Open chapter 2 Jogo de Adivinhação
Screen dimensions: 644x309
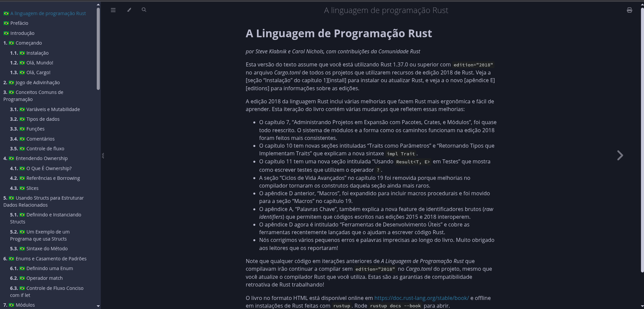[x=32, y=83]
